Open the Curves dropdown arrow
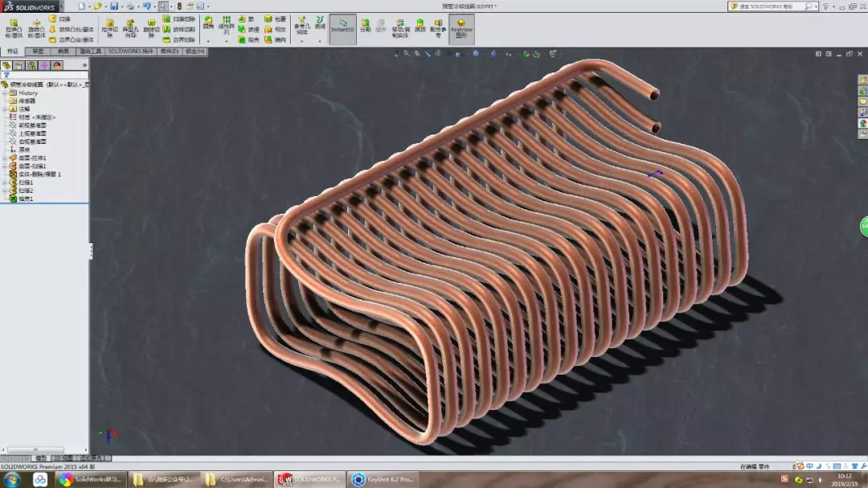Viewport: 868px width, 488px height. click(320, 41)
